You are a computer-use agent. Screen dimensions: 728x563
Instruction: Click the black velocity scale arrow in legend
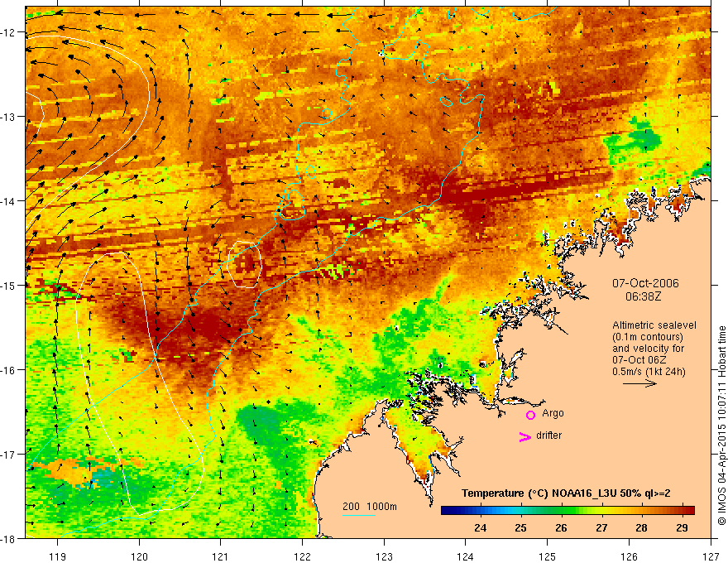[x=639, y=383]
